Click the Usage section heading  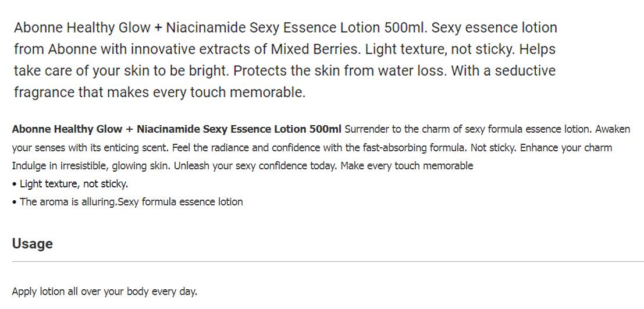[x=33, y=244]
